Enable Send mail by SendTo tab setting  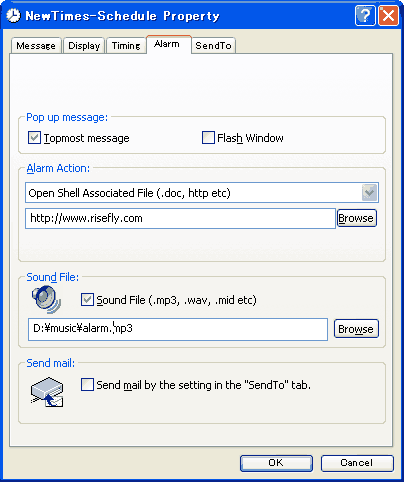pyautogui.click(x=87, y=385)
